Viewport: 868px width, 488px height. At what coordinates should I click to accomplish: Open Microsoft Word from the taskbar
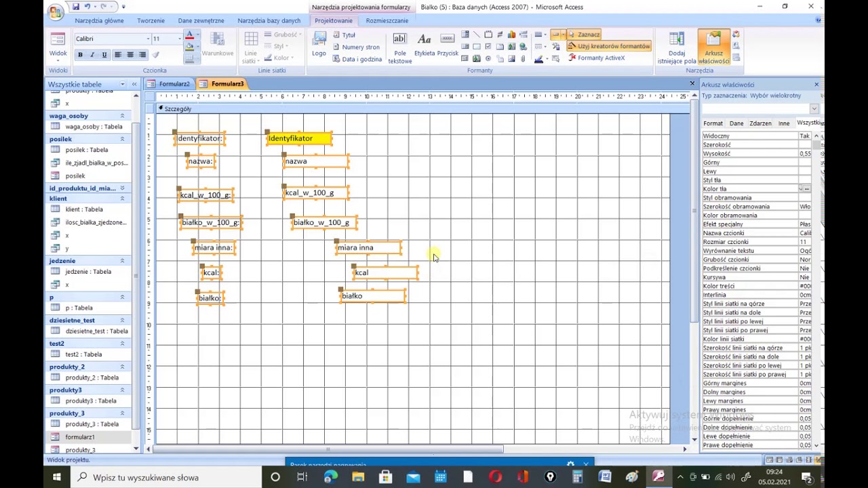(x=605, y=477)
